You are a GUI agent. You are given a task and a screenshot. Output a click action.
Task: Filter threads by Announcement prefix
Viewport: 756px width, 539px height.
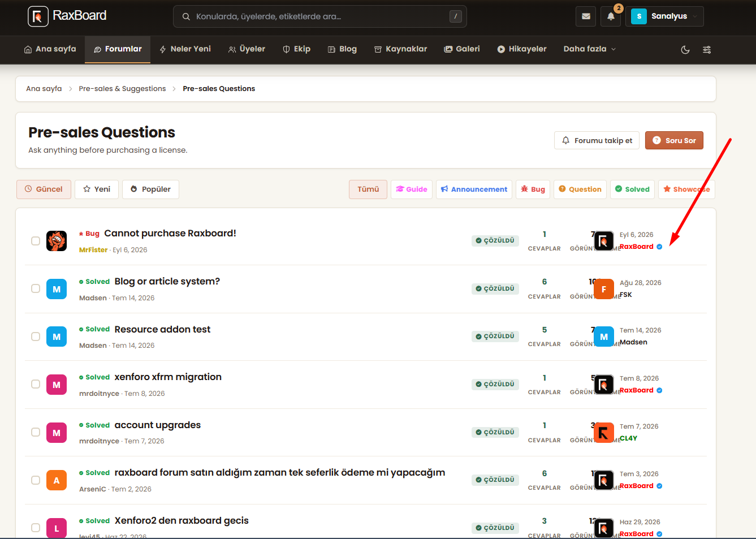click(474, 189)
